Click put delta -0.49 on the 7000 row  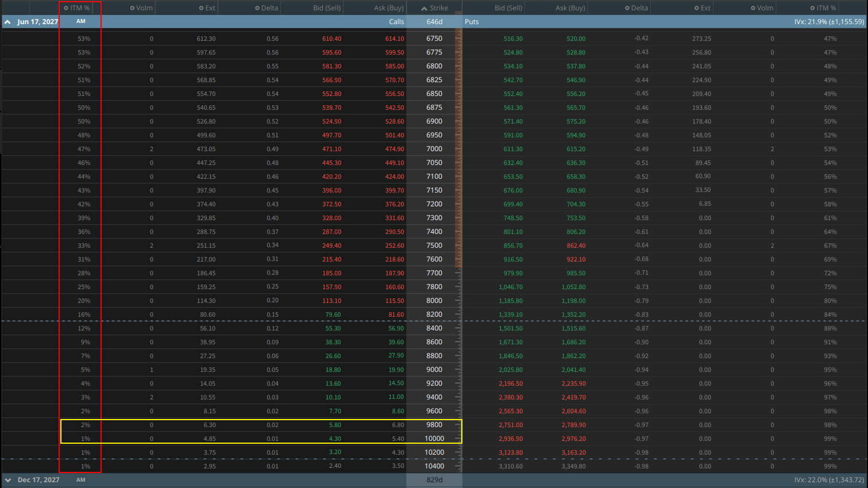(641, 149)
